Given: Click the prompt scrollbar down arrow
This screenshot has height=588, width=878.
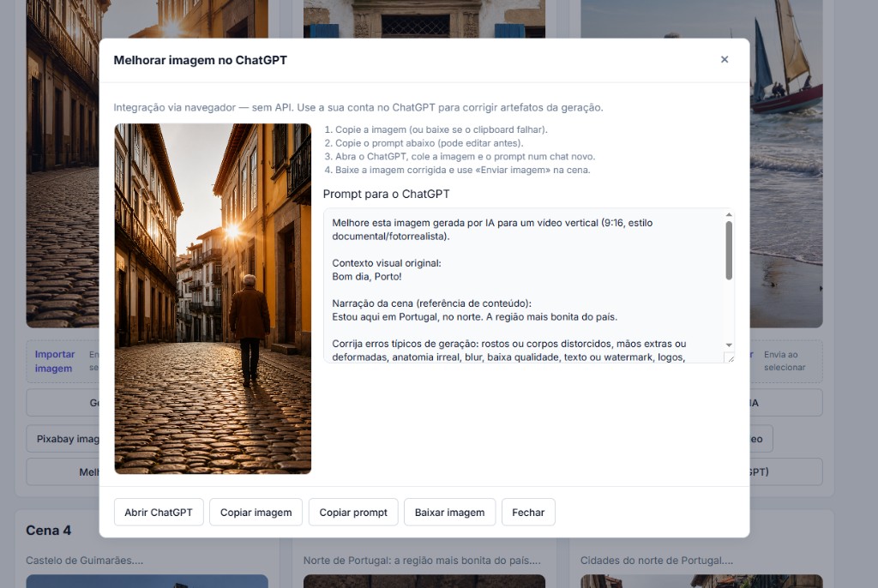Looking at the screenshot, I should click(729, 345).
